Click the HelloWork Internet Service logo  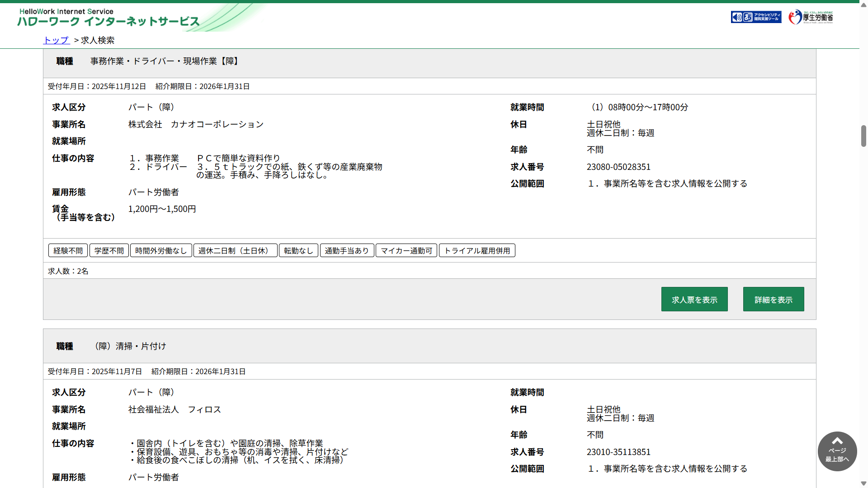108,17
